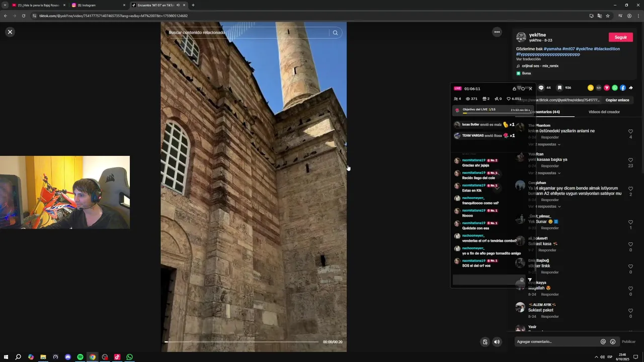The image size is (644, 362).
Task: Reply to the 'sticker linkk' comment
Action: (x=550, y=273)
